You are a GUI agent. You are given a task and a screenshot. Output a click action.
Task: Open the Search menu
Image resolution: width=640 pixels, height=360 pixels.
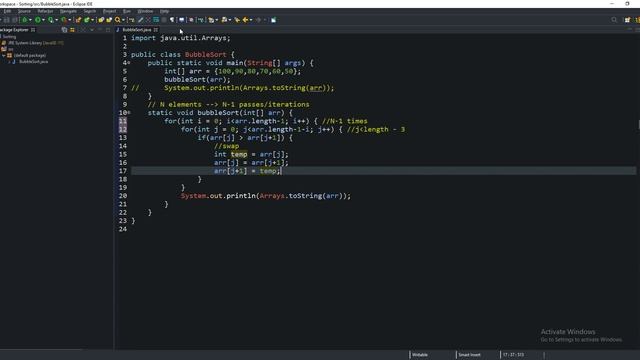point(90,11)
